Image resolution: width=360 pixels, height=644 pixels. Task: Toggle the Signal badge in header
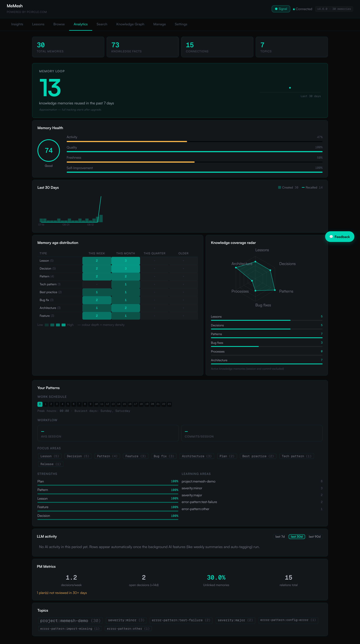click(281, 9)
